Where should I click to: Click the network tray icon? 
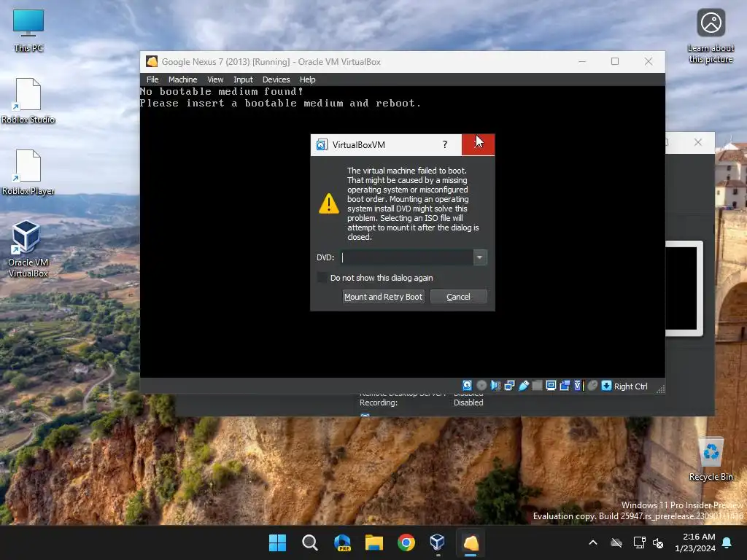click(639, 542)
